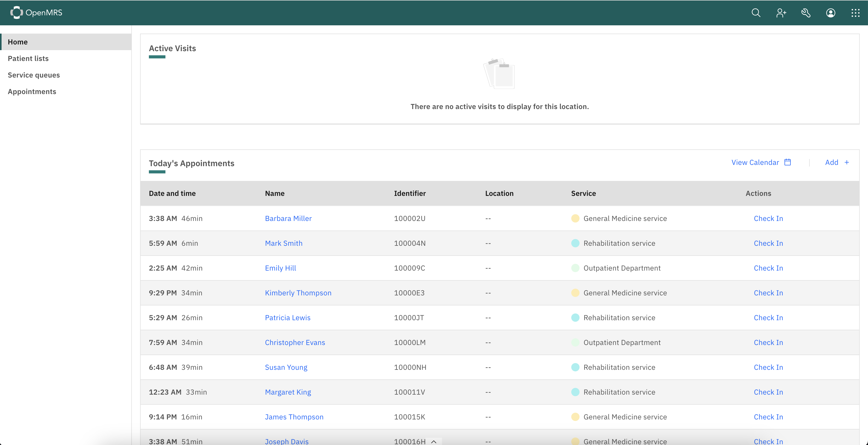Open Mark Smith's patient record
Image resolution: width=868 pixels, height=445 pixels.
[283, 243]
